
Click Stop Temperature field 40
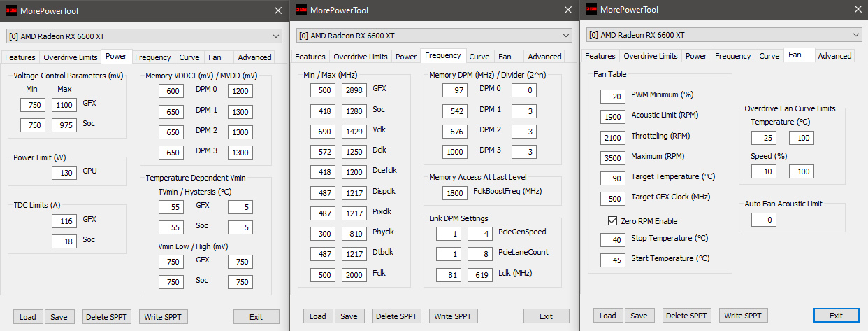point(613,240)
